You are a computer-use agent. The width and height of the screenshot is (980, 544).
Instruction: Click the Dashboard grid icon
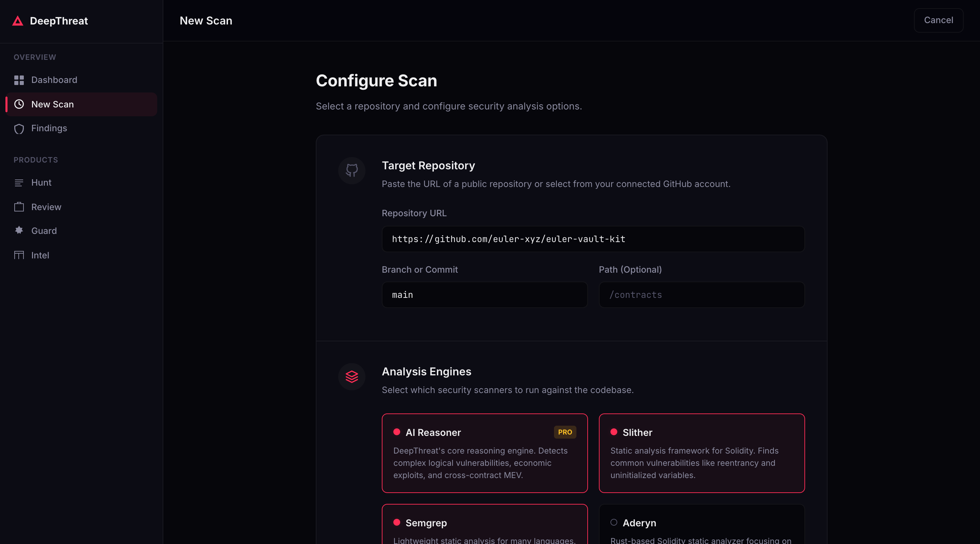19,80
